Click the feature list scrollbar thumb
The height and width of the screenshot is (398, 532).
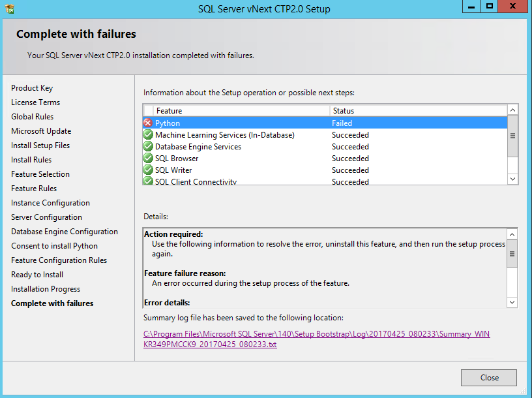(512, 136)
